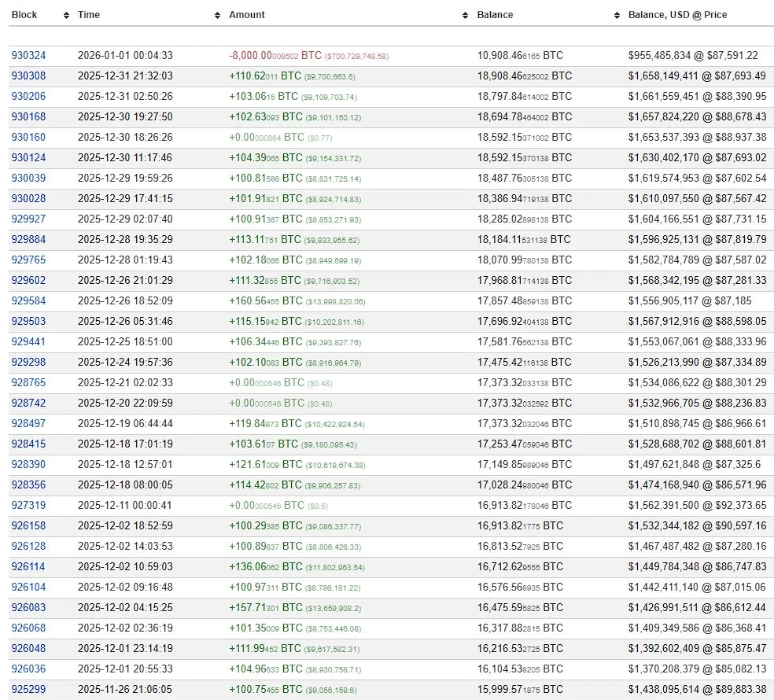
Task: Select the Block column header label
Action: pos(24,14)
